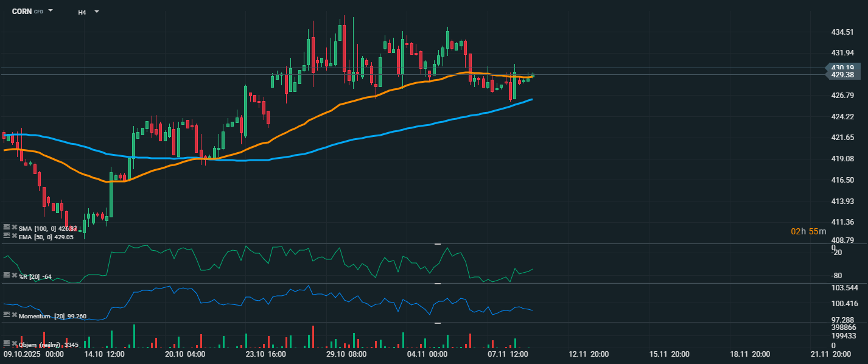Click the 29.10 08:00 time axis label
Image resolution: width=868 pixels, height=364 pixels.
[346, 354]
